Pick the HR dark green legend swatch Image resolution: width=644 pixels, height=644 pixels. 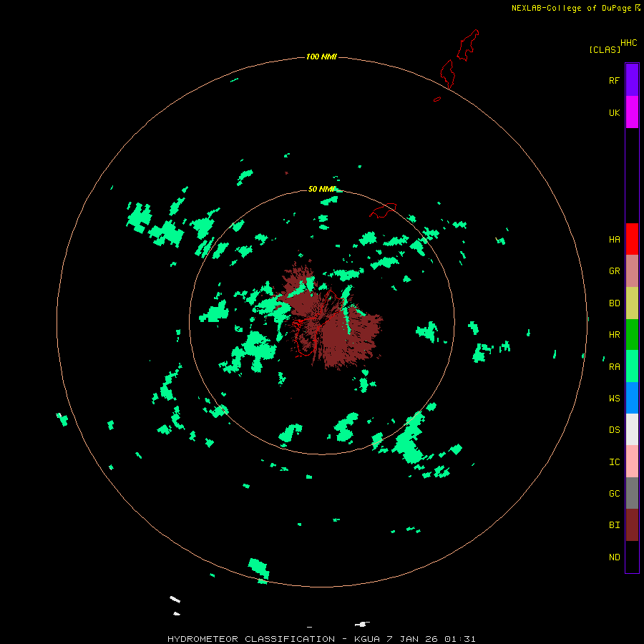632,335
